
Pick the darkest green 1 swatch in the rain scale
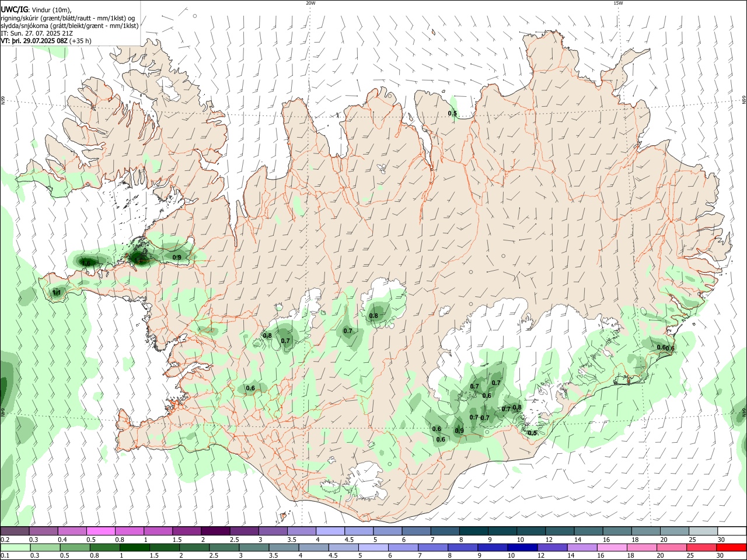pos(134,548)
